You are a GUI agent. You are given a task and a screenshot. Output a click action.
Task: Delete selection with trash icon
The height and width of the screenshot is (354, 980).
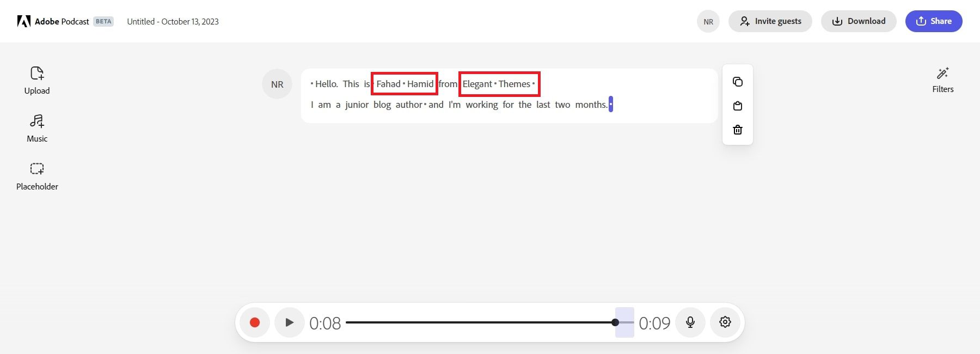coord(738,130)
